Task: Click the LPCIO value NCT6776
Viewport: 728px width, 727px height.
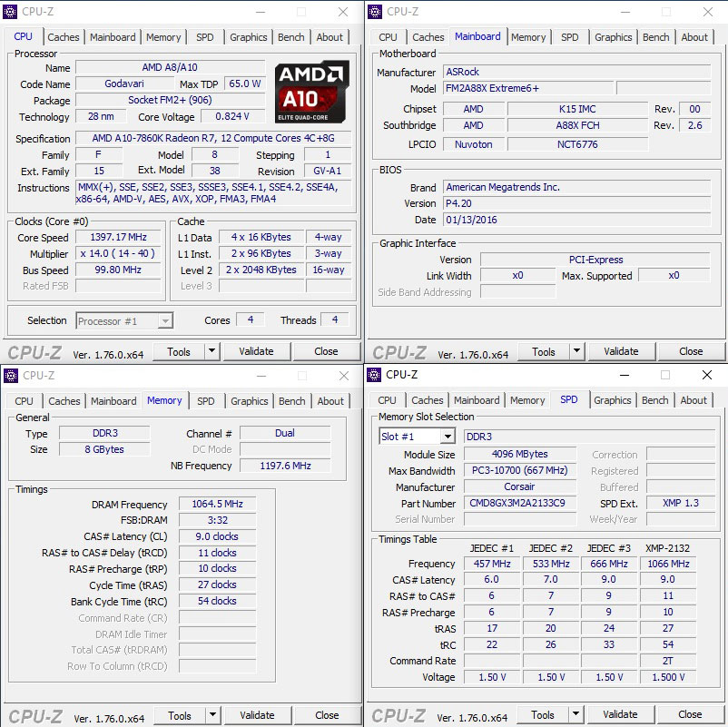Action: 577,144
